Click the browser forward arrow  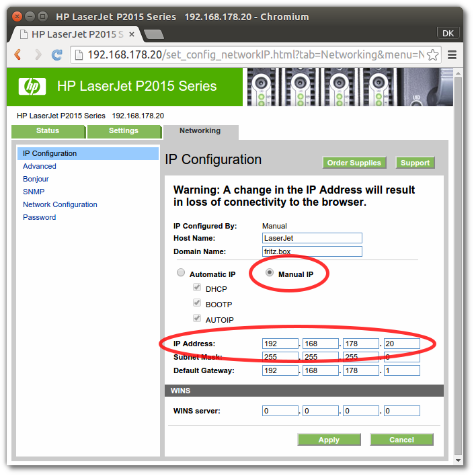38,54
